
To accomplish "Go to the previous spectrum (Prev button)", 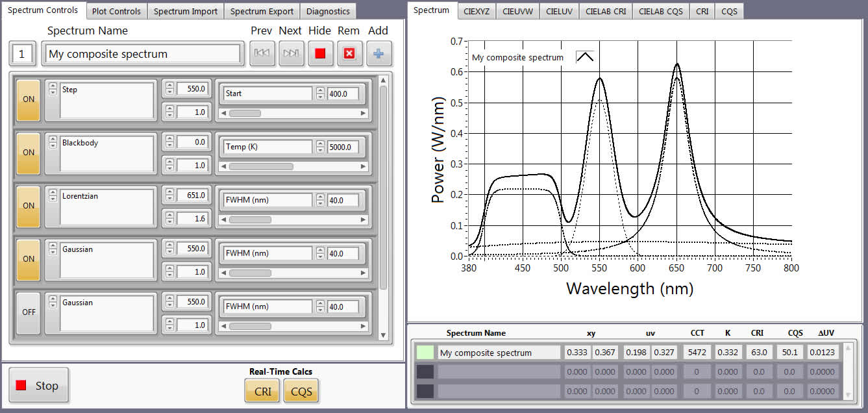I will click(x=262, y=53).
